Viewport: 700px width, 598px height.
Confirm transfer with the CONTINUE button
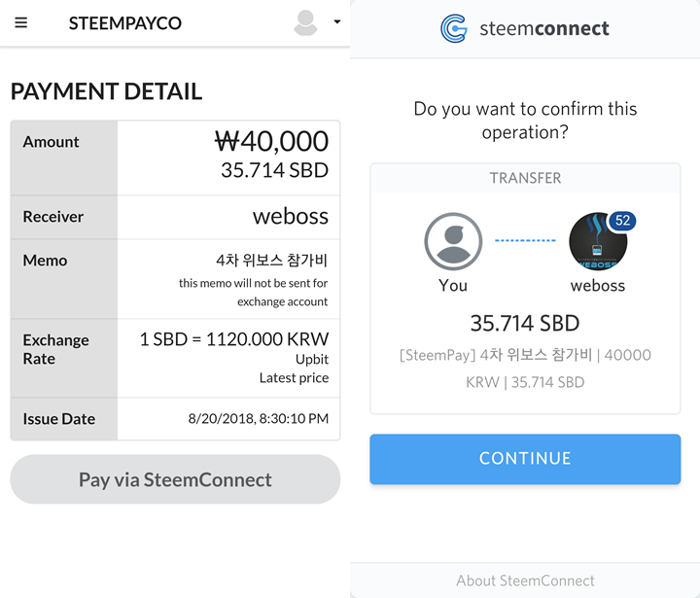coord(525,459)
